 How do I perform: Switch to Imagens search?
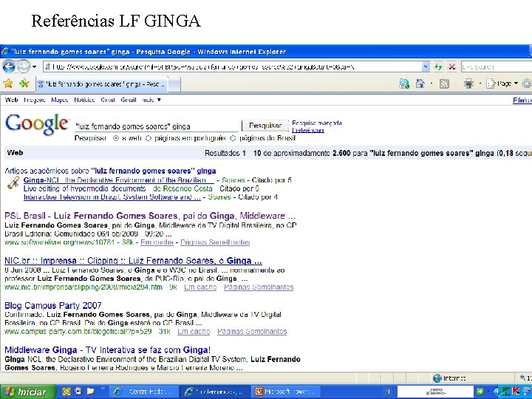(x=35, y=100)
